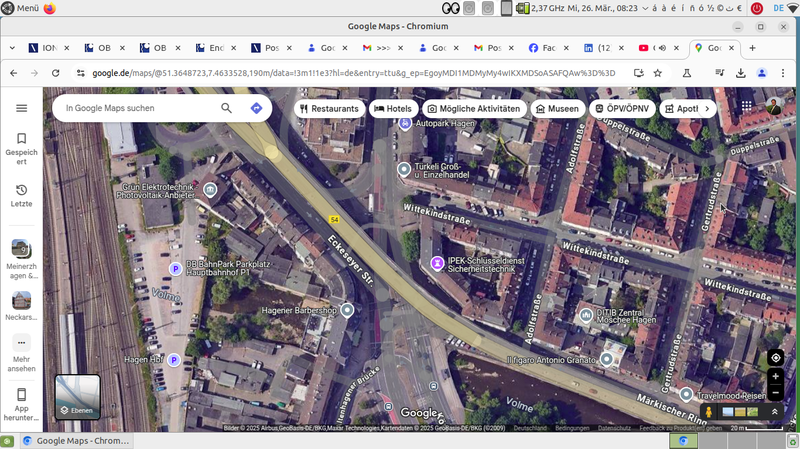The height and width of the screenshot is (449, 800).
Task: Toggle the Ebenen map layer thumbnail
Action: pyautogui.click(x=77, y=397)
